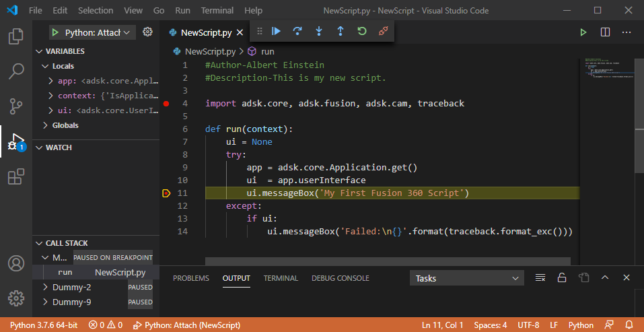
Task: Click Step Out in the debug toolbar
Action: 340,31
